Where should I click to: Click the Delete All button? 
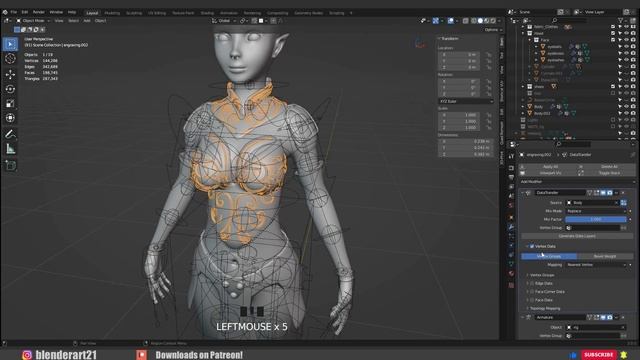point(609,167)
